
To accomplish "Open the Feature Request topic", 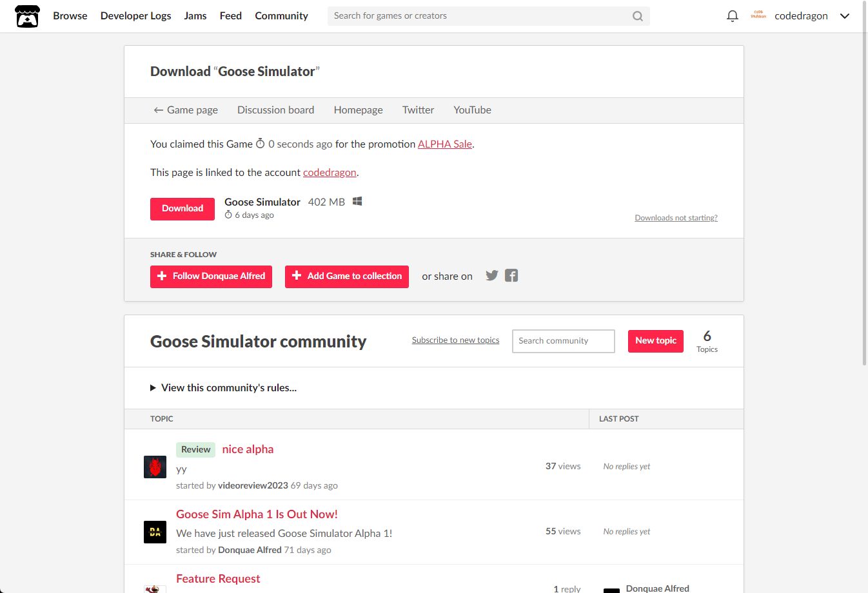I will click(218, 579).
